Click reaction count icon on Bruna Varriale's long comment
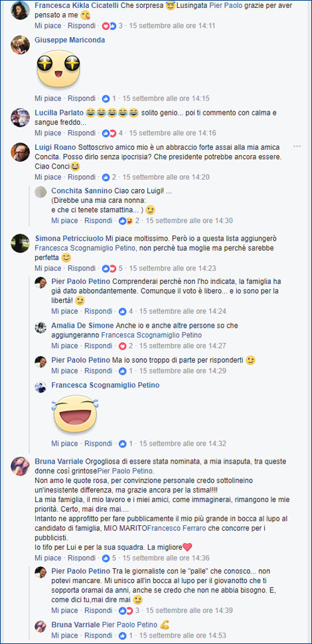 pos(106,558)
